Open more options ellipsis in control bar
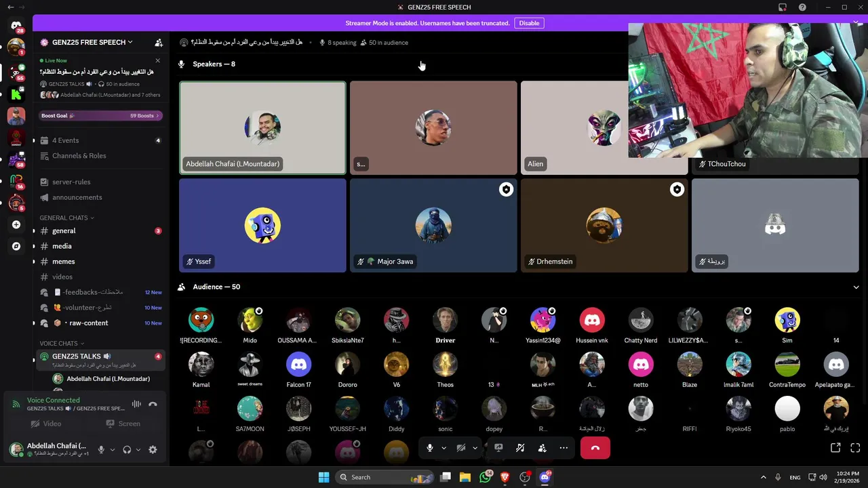868x488 pixels. [564, 448]
